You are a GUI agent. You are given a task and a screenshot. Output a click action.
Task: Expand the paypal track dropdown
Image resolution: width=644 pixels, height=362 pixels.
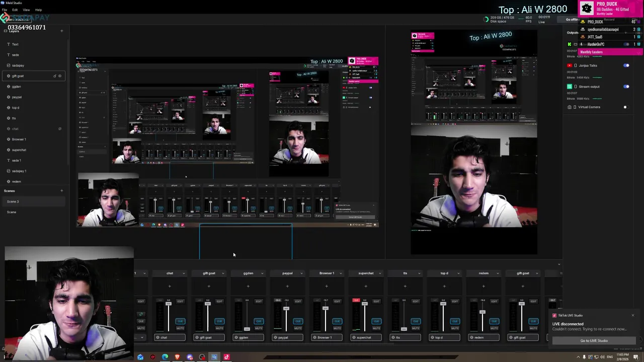tap(301, 274)
